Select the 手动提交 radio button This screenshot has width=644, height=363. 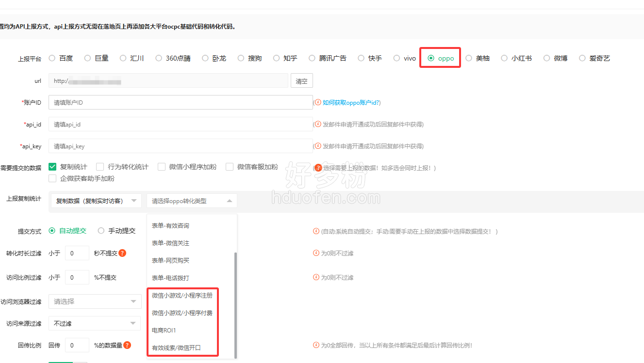101,231
